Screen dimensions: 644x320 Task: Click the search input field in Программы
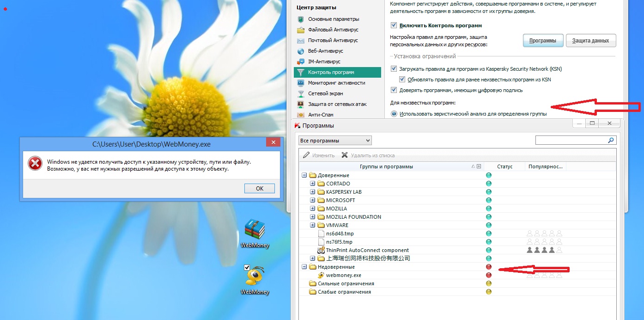click(x=572, y=140)
